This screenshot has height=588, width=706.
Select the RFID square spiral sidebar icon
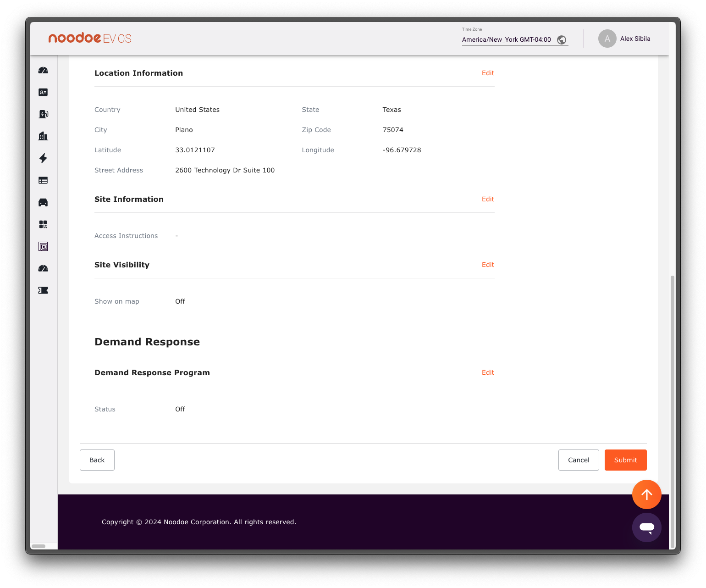click(x=43, y=246)
